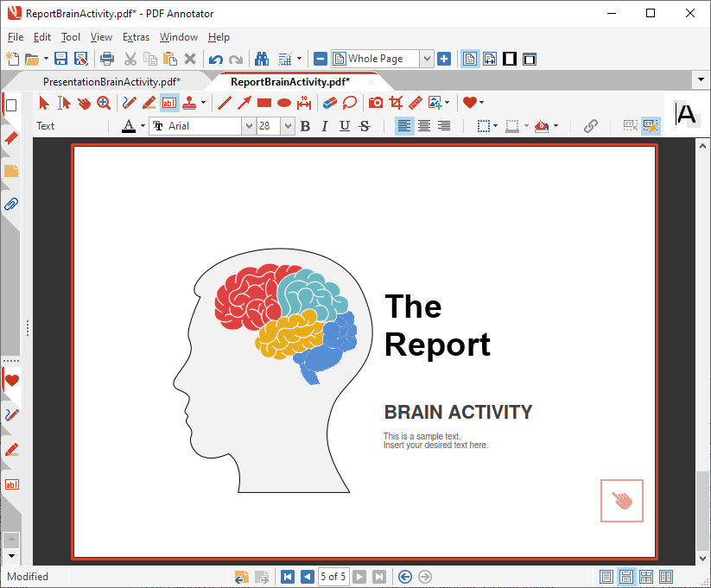Choose the Stamp tool
Image resolution: width=711 pixels, height=588 pixels.
189,103
